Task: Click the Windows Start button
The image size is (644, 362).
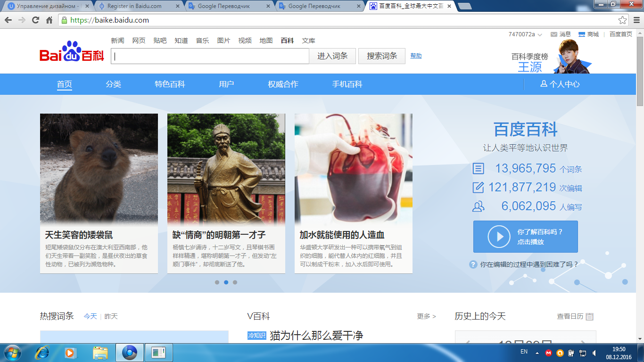Action: [13, 353]
